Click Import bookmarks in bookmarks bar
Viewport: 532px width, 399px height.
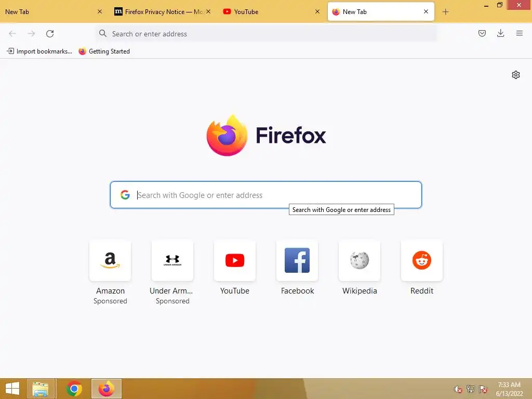39,51
